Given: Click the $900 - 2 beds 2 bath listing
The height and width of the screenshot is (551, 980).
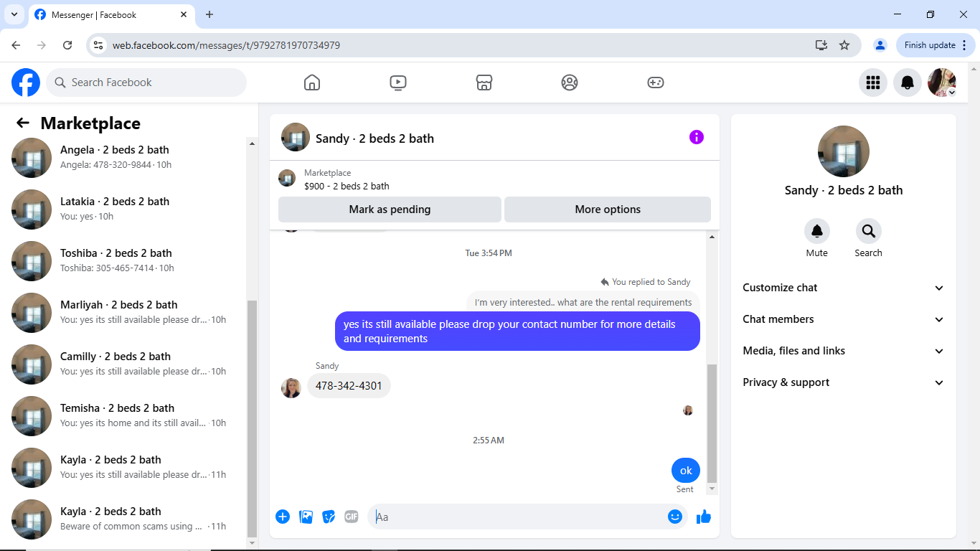Looking at the screenshot, I should pos(347,186).
